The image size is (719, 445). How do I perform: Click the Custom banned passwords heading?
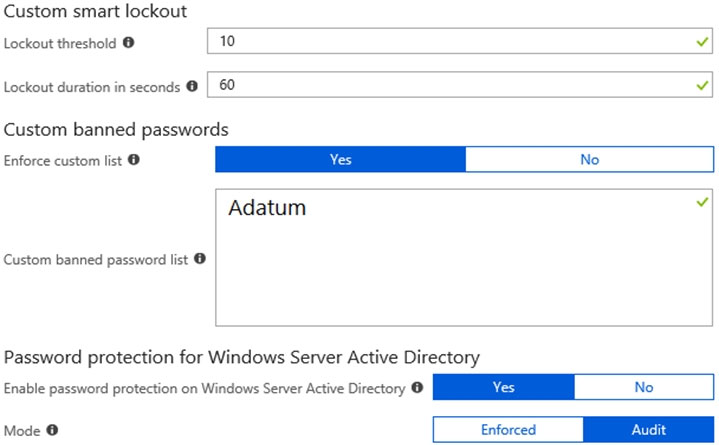pyautogui.click(x=117, y=129)
